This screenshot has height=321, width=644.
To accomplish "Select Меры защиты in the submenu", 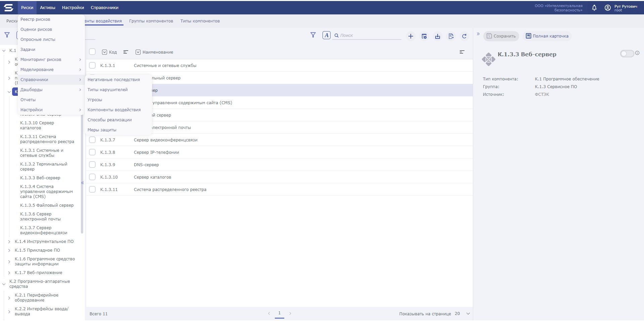I will [x=118, y=130].
